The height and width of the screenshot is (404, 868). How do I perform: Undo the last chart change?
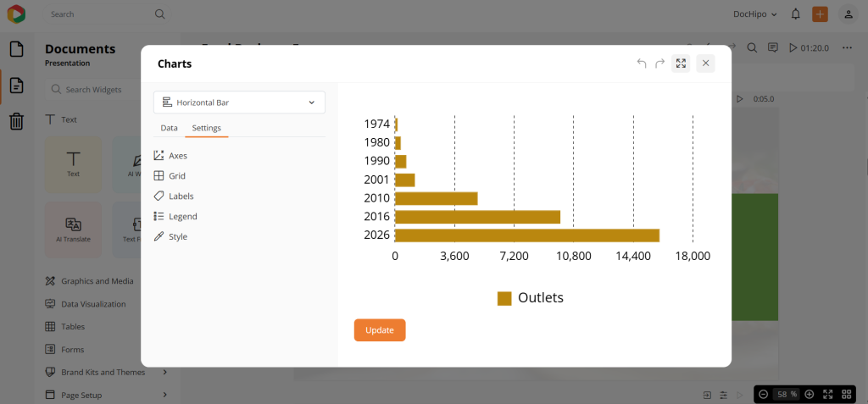[x=642, y=63]
